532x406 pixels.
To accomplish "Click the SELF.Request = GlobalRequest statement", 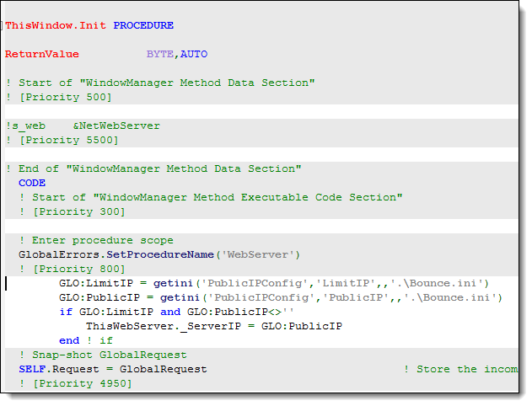I will 113,370.
